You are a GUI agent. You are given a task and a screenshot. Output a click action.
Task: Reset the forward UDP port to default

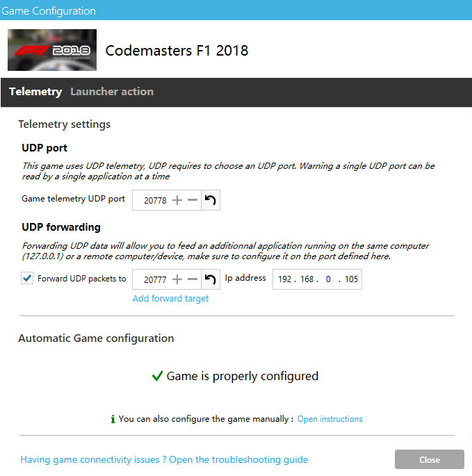[211, 279]
